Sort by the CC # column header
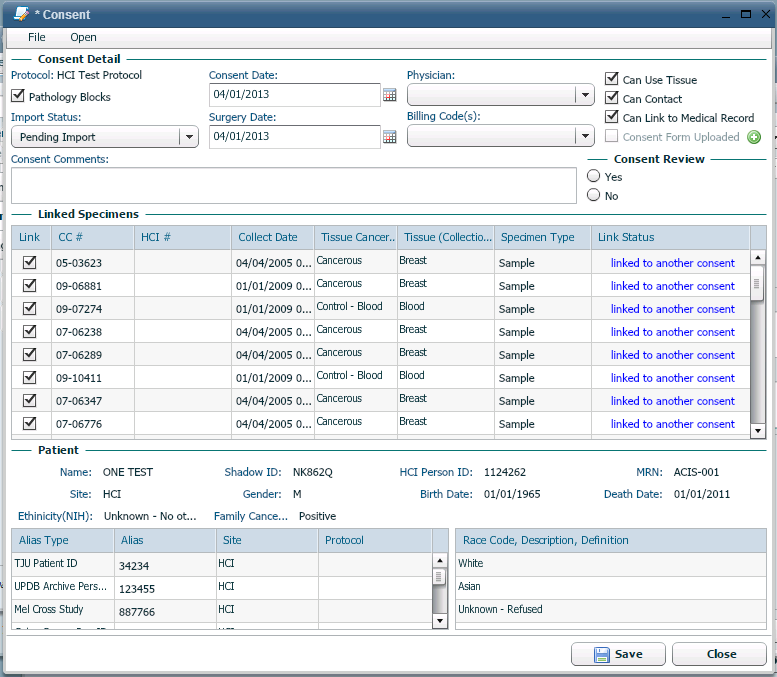The image size is (777, 677). click(x=93, y=237)
